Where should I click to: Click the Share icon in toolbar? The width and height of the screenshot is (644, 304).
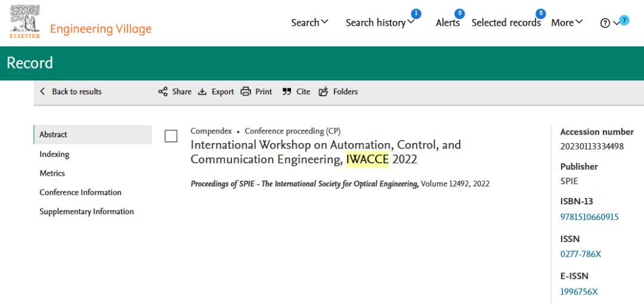pos(163,92)
